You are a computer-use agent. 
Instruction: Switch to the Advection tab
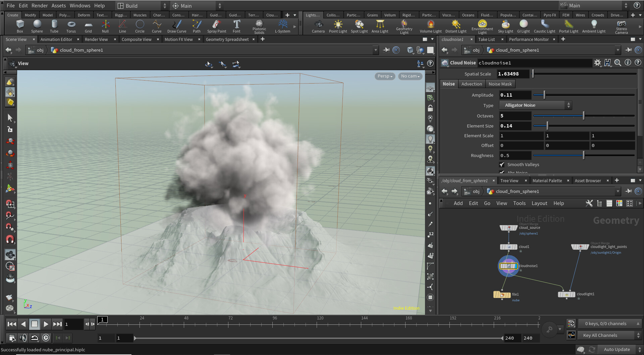click(471, 84)
